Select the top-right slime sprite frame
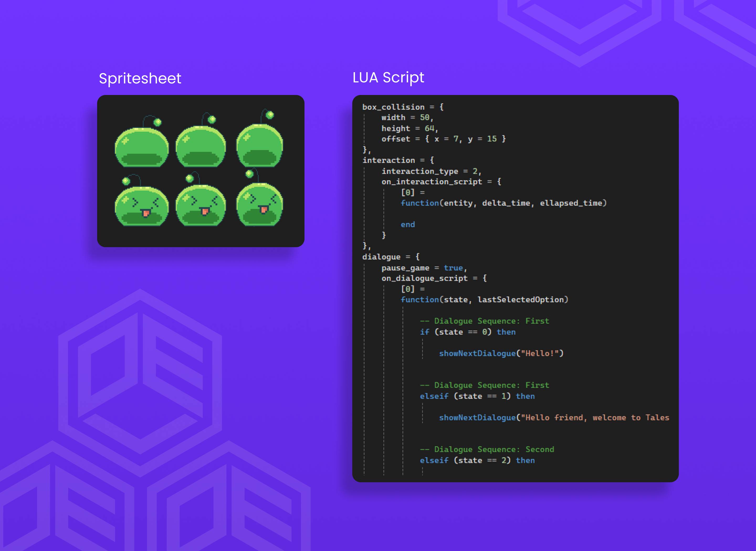The height and width of the screenshot is (551, 756). click(260, 138)
